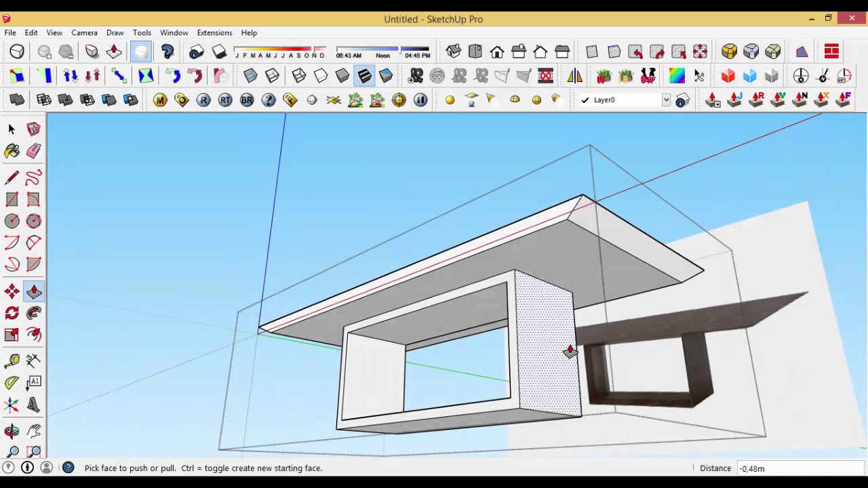Select the Pan hand tool
868x488 pixels.
click(33, 431)
